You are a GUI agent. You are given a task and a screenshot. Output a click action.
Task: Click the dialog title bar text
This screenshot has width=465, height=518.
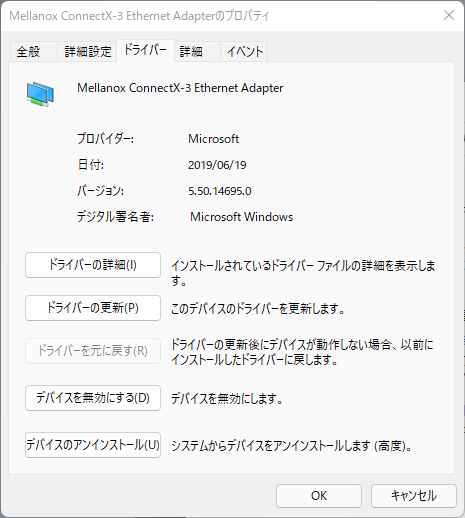pos(139,16)
